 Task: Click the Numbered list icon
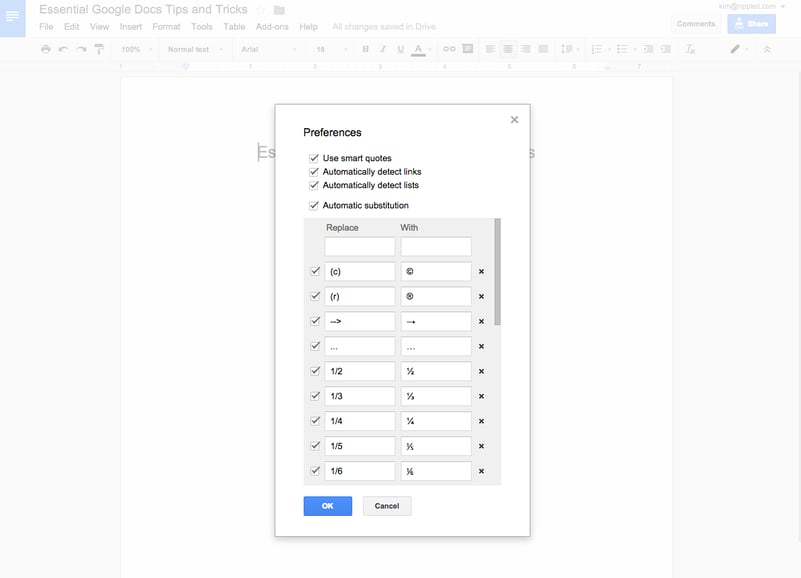596,49
